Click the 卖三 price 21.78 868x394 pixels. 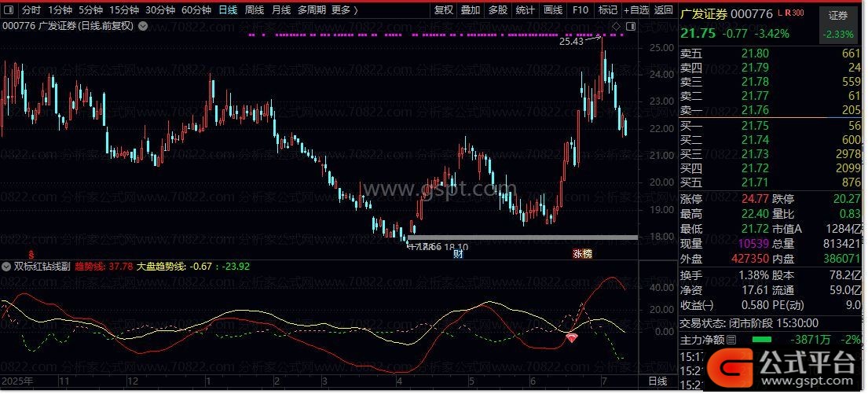[x=755, y=82]
